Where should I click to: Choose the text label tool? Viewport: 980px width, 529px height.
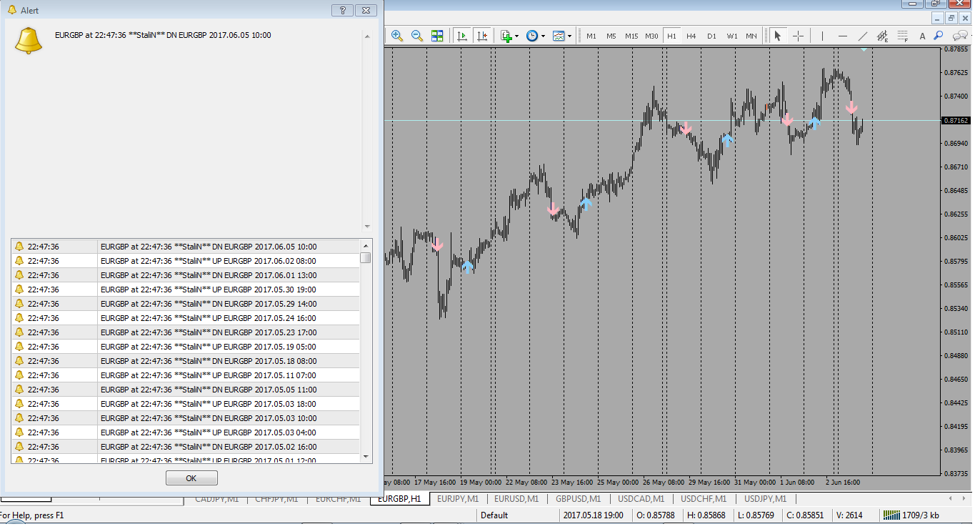point(922,36)
